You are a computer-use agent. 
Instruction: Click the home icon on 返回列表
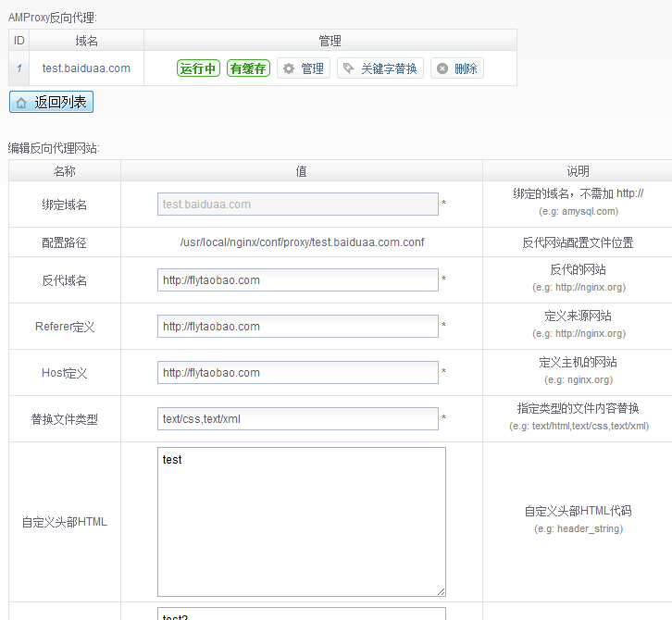(21, 103)
